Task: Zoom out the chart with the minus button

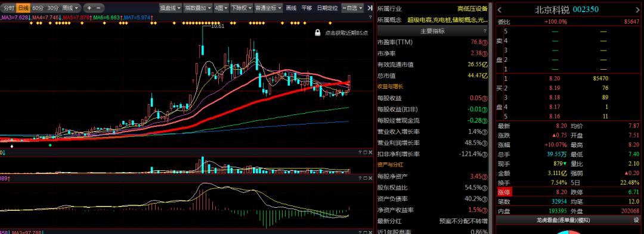Action: (98, 8)
